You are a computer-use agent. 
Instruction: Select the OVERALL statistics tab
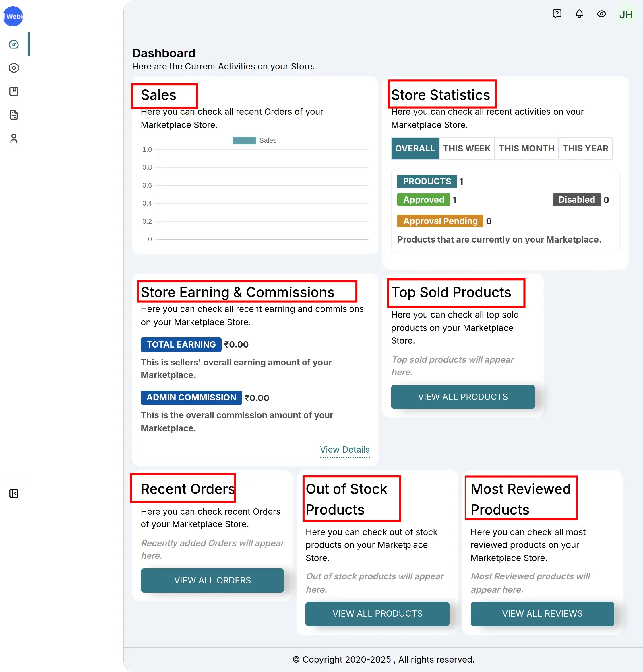pos(415,148)
